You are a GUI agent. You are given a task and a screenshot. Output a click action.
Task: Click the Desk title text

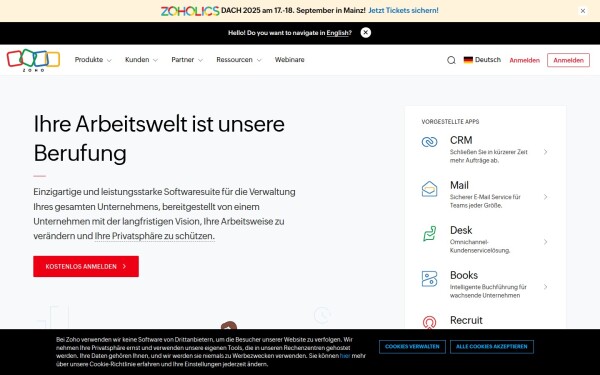(x=461, y=230)
